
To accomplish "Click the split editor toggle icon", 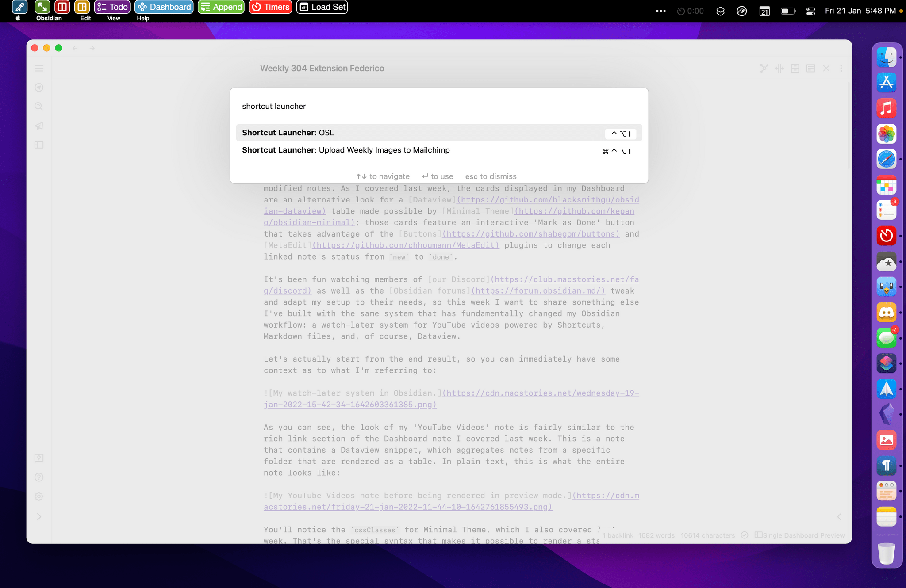I will [780, 69].
